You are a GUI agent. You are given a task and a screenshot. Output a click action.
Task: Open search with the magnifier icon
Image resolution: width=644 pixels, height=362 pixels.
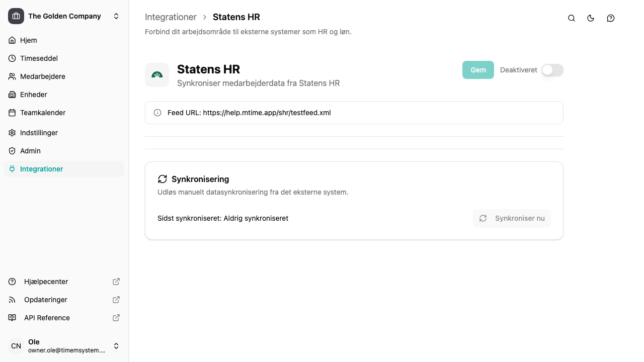[572, 18]
